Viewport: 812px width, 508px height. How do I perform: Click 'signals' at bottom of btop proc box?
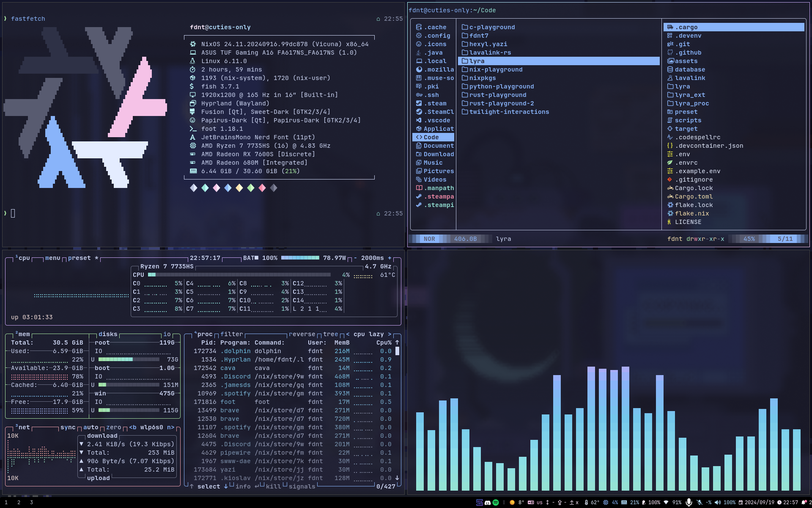point(302,486)
